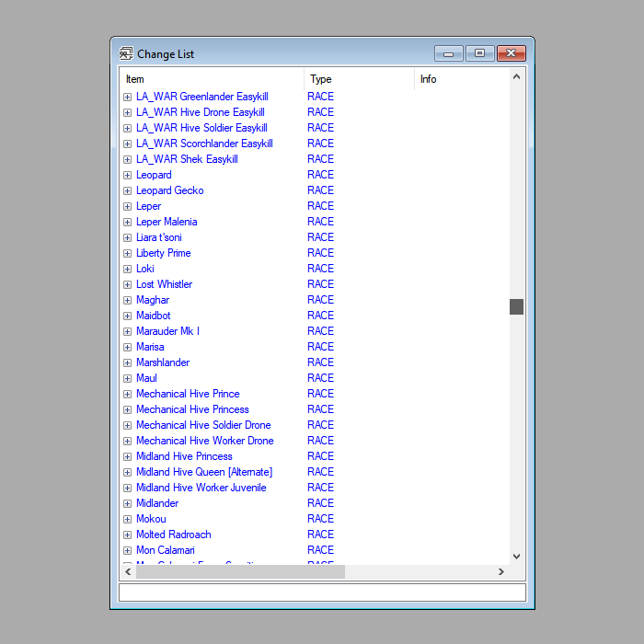Select the Maghar item
The height and width of the screenshot is (644, 644).
click(153, 300)
